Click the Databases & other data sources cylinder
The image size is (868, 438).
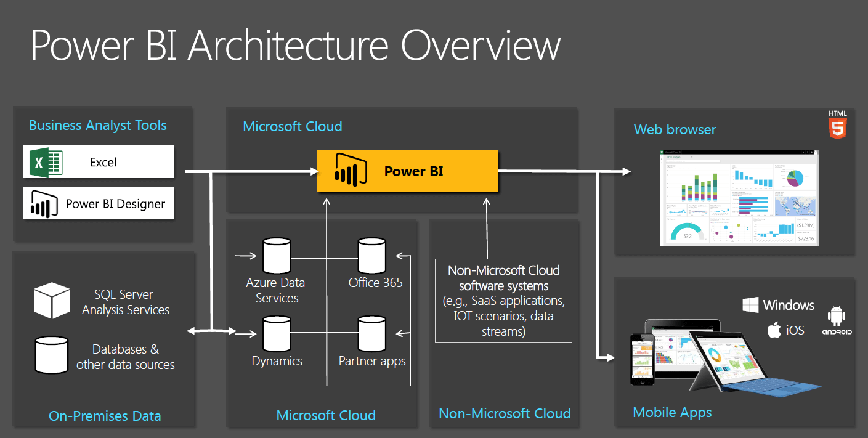click(x=52, y=355)
